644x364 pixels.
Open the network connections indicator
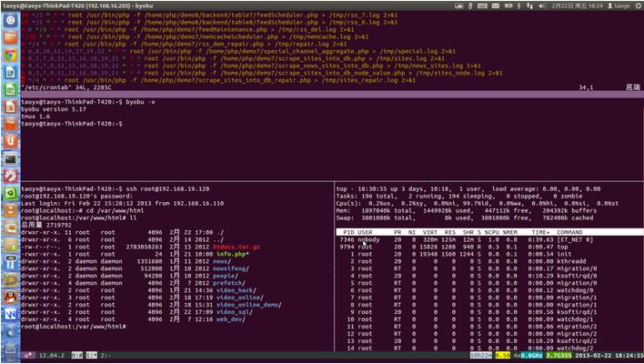[529, 5]
